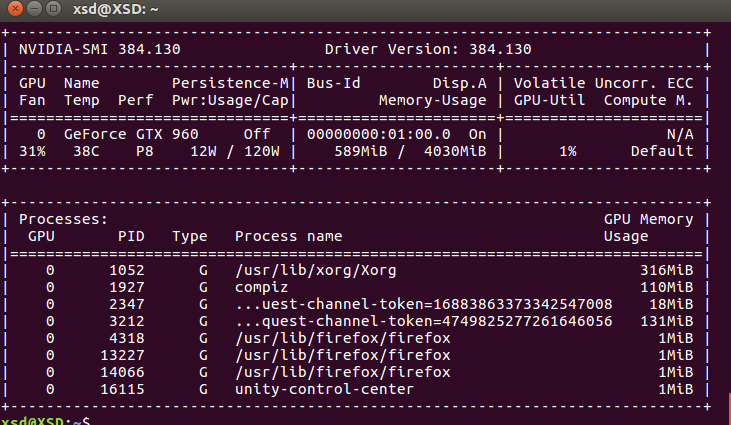
Task: Click the fan speed 31% value
Action: click(32, 151)
